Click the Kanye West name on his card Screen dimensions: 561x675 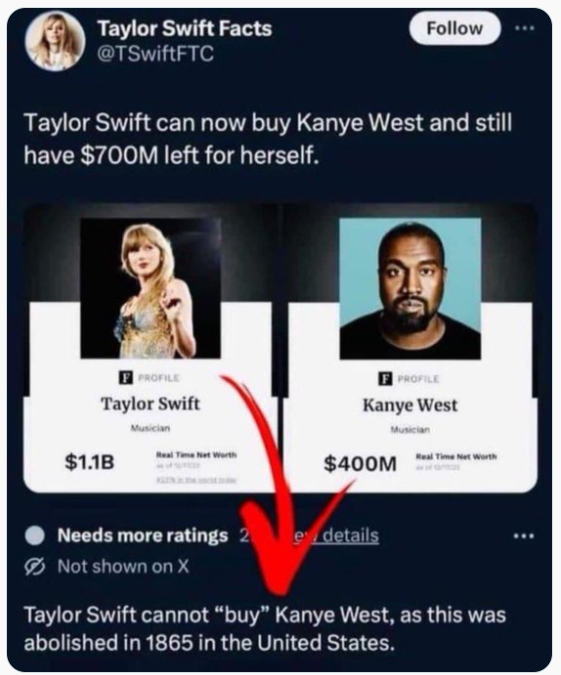[410, 405]
